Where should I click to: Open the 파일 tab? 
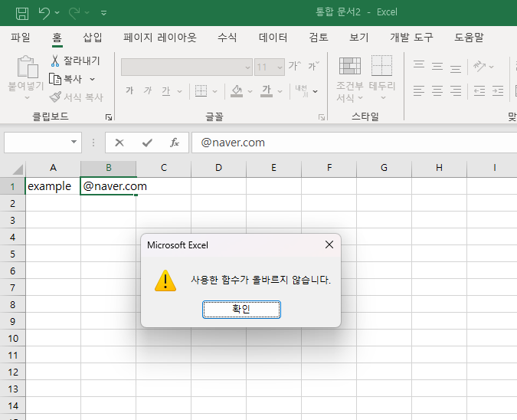pyautogui.click(x=21, y=38)
